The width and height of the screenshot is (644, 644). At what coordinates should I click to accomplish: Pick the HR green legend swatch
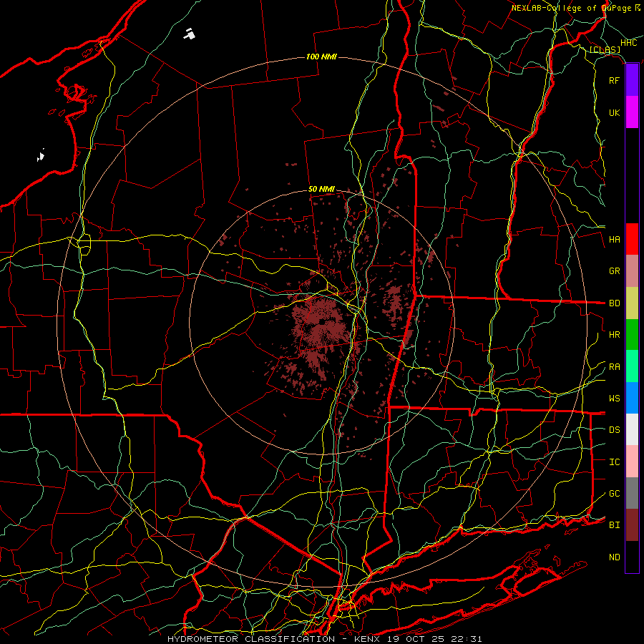tap(632, 335)
